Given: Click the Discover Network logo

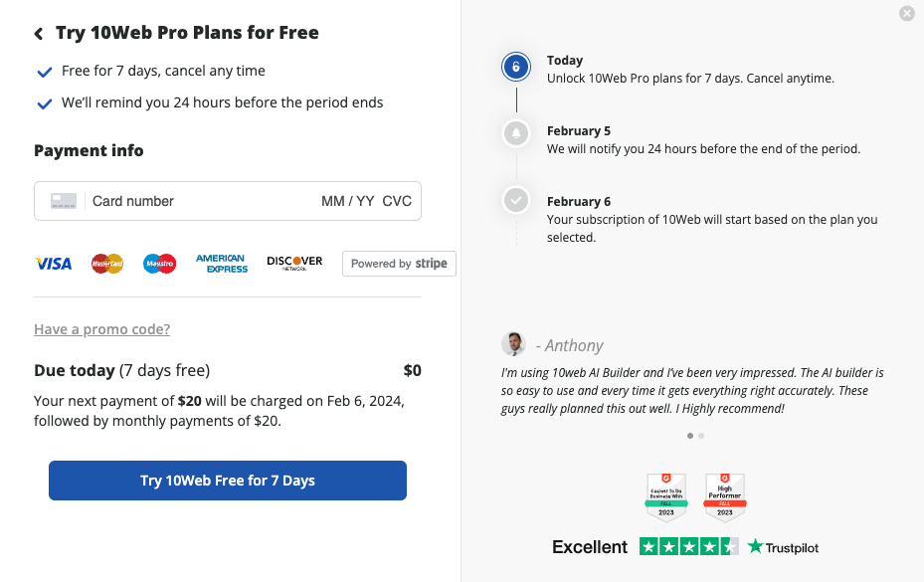Looking at the screenshot, I should (294, 263).
